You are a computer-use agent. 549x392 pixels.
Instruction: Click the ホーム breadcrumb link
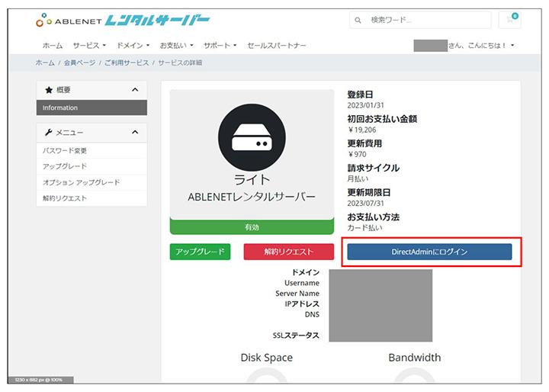coord(45,63)
